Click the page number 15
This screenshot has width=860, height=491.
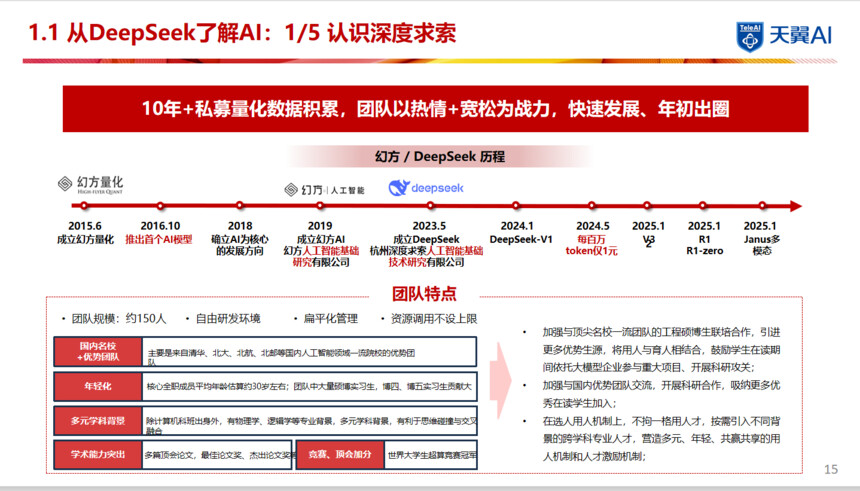click(831, 469)
